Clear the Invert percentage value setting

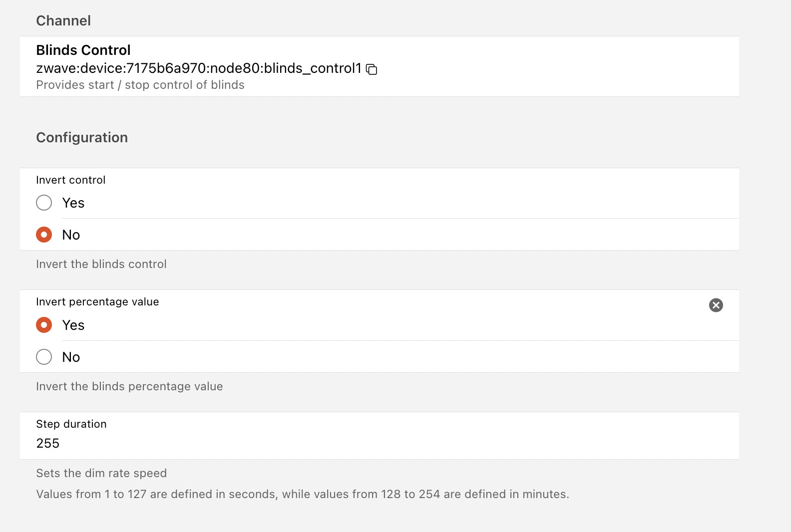point(716,305)
